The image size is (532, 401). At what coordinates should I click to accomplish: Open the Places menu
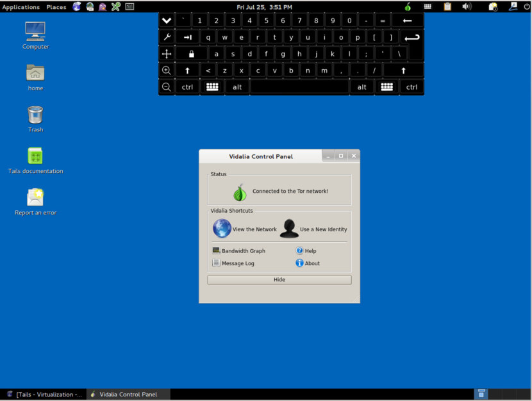pyautogui.click(x=56, y=7)
